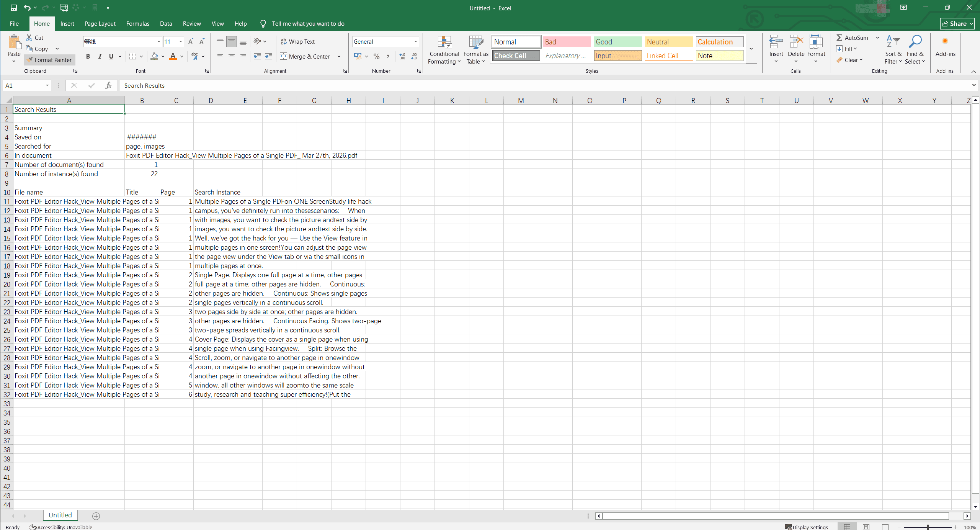The width and height of the screenshot is (980, 530).
Task: Select the Untitled sheet tab
Action: 60,515
